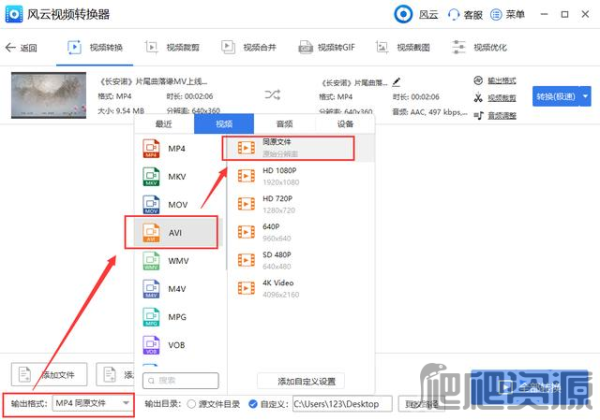Click the 添加文件 button
Image resolution: width=600 pixels, height=420 pixels.
pos(49,374)
